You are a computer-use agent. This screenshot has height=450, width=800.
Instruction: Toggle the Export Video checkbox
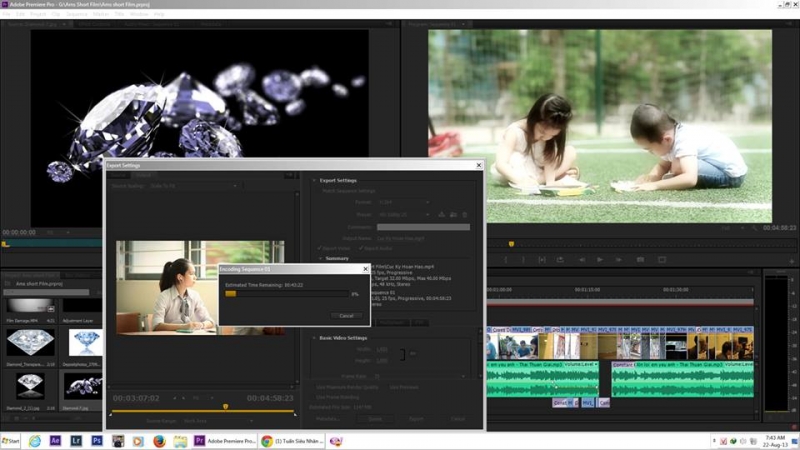pyautogui.click(x=320, y=248)
